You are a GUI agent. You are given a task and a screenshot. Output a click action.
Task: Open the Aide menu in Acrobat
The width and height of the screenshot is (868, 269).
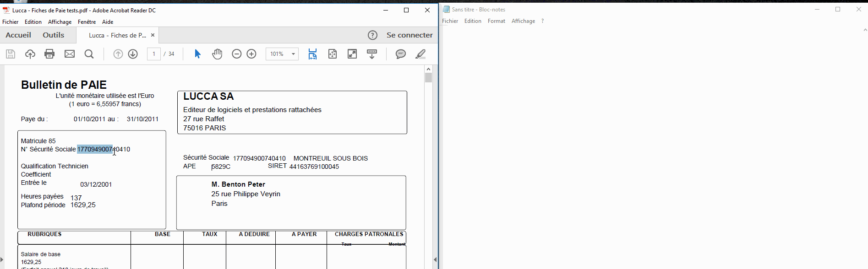[108, 22]
